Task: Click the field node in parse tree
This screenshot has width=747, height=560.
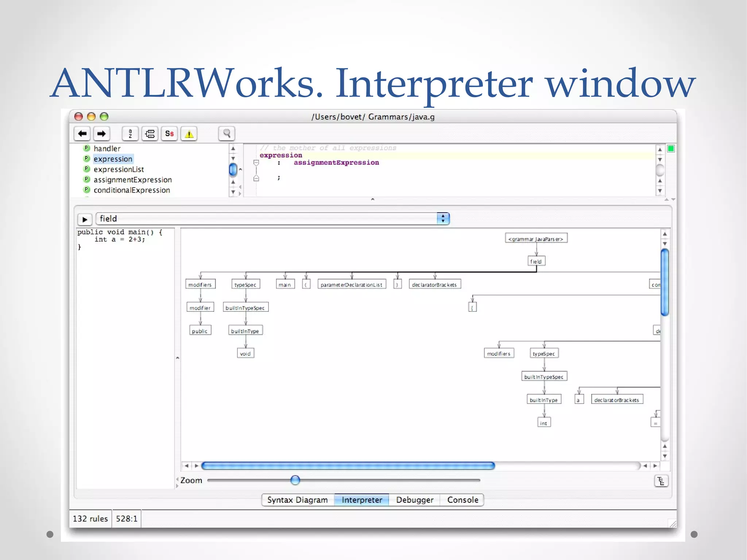Action: tap(536, 261)
